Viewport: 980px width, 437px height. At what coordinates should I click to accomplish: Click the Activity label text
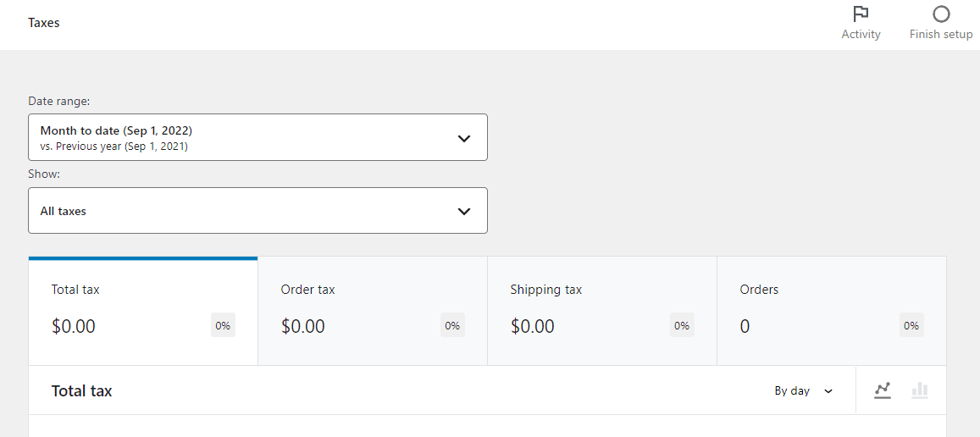tap(861, 35)
